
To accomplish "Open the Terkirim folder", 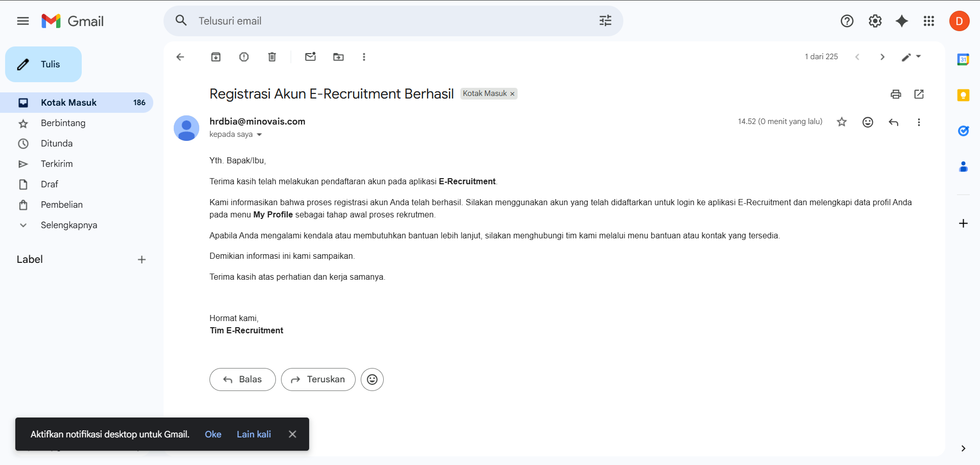I will click(x=57, y=164).
